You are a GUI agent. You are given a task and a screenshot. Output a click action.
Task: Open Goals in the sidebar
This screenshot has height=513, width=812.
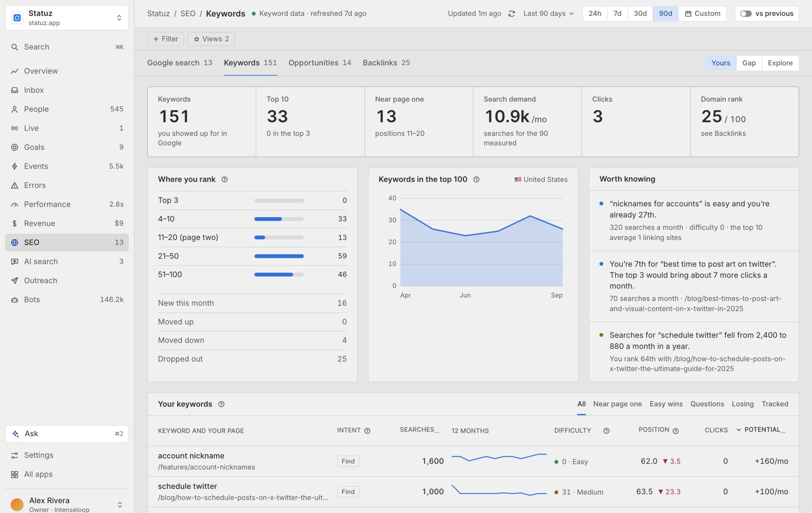67,147
